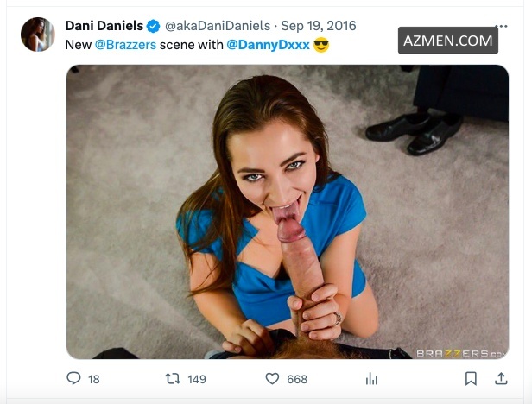Click the Dani Daniels display name

(x=104, y=26)
